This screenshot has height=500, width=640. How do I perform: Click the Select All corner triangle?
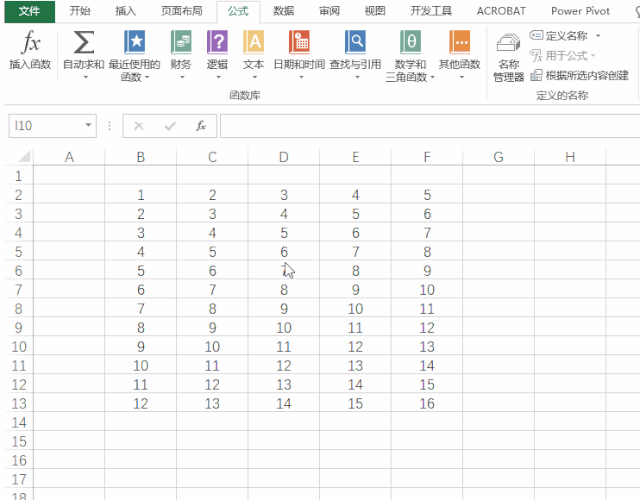24,156
